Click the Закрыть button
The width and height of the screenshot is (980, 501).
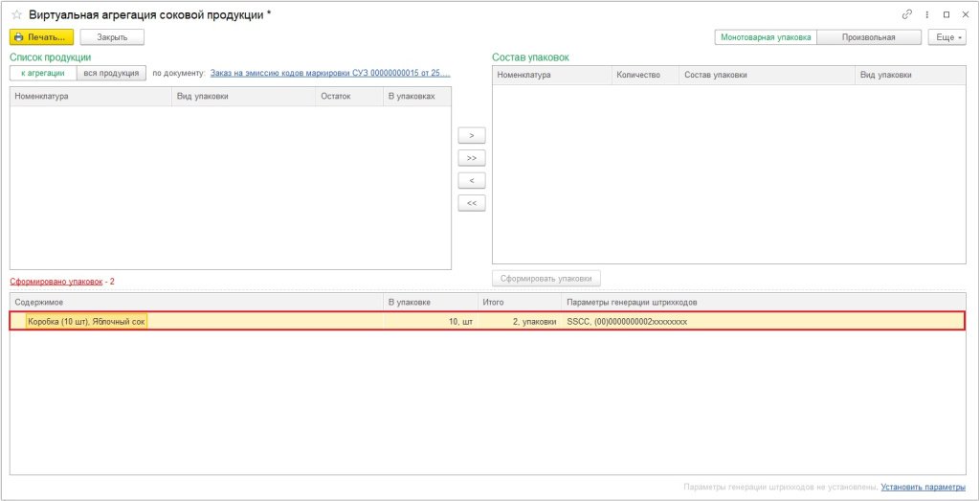click(111, 36)
